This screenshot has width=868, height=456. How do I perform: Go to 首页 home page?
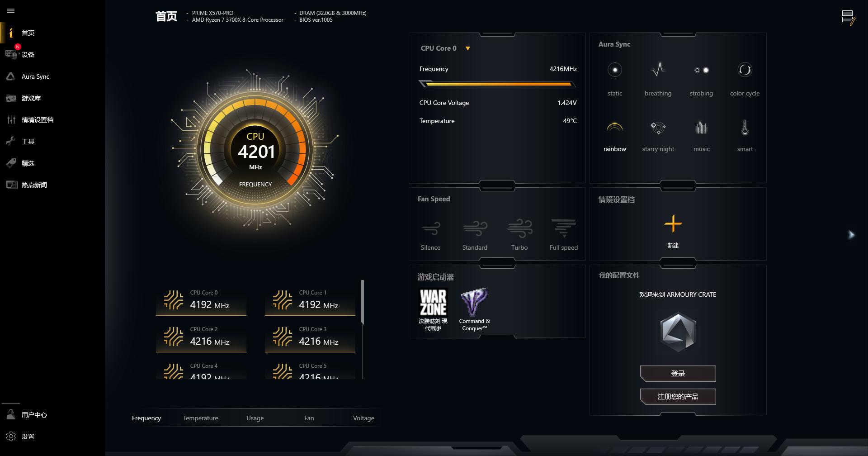[x=27, y=33]
